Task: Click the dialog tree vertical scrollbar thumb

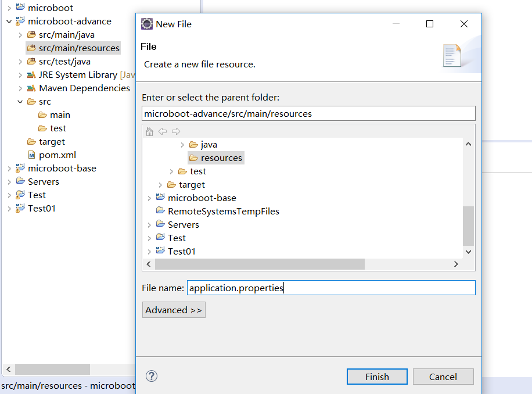Action: (x=468, y=225)
